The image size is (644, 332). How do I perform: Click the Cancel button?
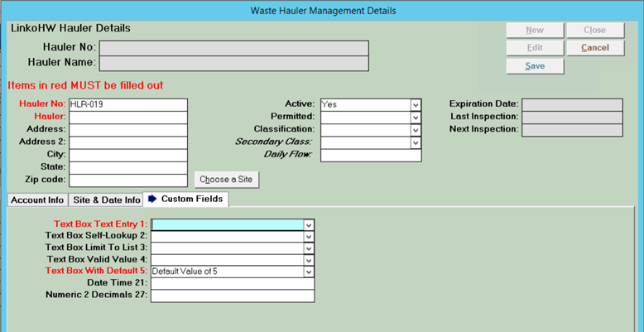595,48
